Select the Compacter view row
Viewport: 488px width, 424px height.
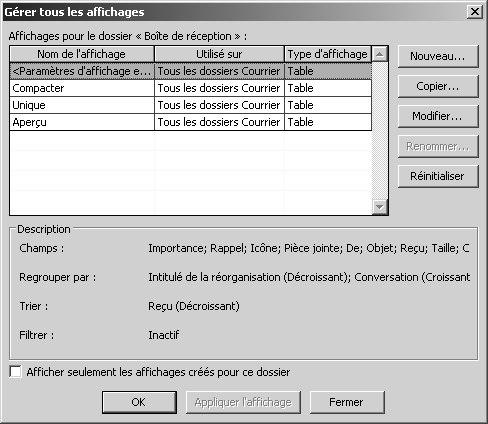191,88
